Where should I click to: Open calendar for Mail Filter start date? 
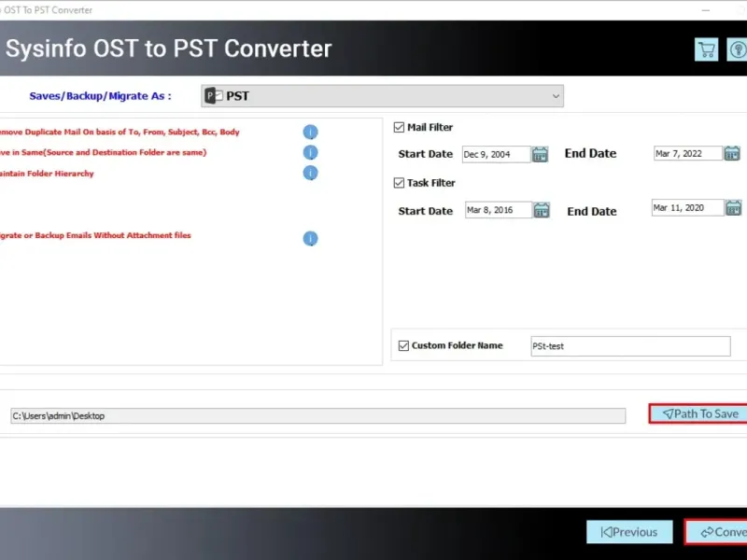pyautogui.click(x=540, y=154)
